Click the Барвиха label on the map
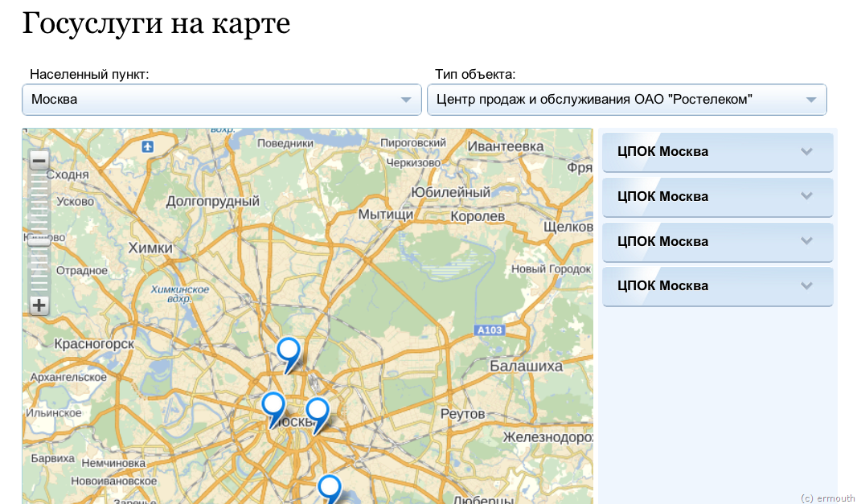Image resolution: width=857 pixels, height=504 pixels. pos(52,459)
